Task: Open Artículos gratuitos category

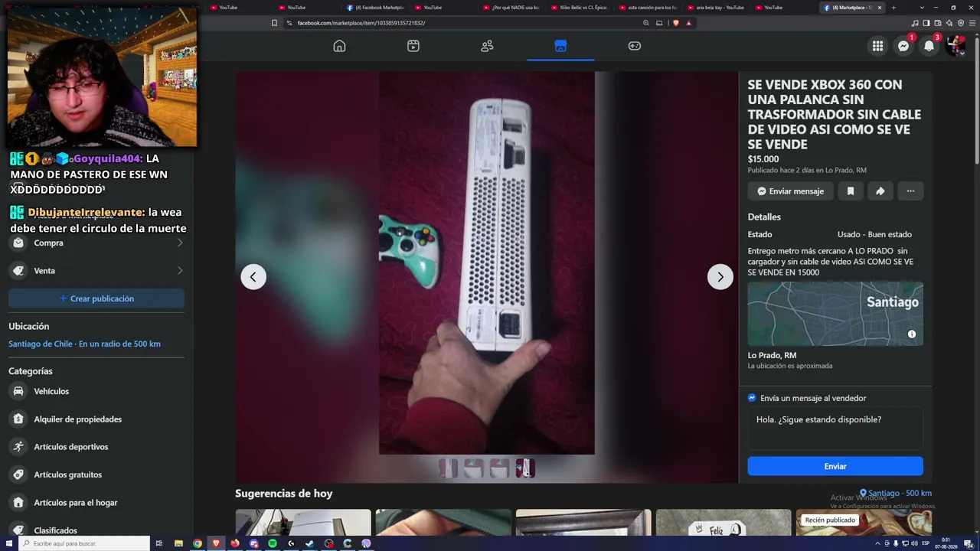Action: [96, 475]
